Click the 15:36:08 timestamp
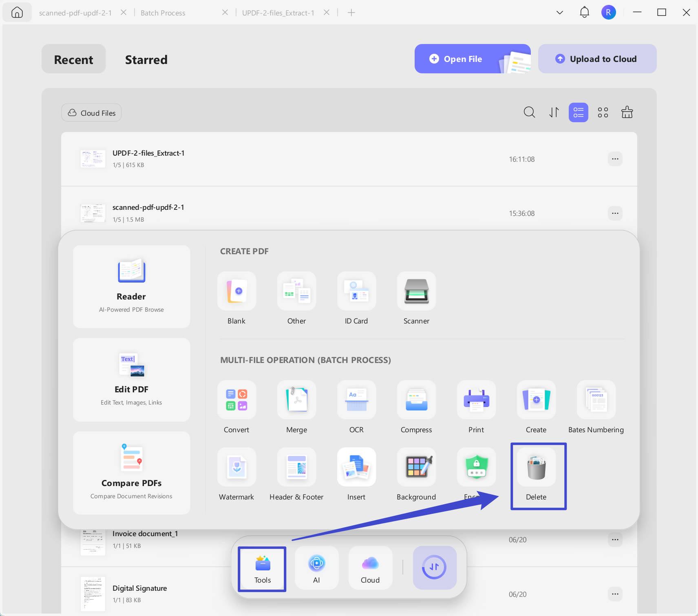The width and height of the screenshot is (698, 616). 521,213
